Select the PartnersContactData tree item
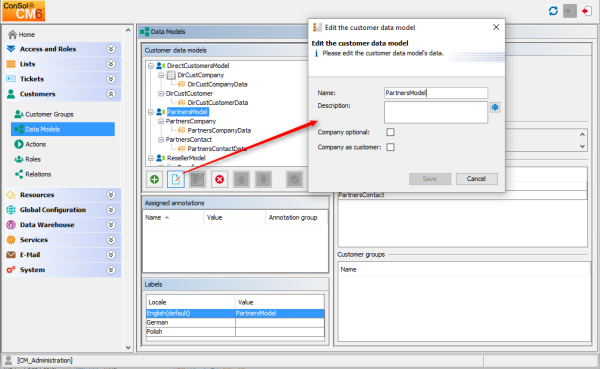The height and width of the screenshot is (369, 600). [217, 149]
